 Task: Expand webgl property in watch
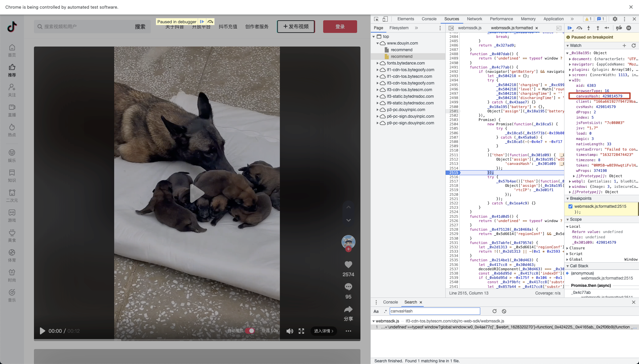point(570,182)
